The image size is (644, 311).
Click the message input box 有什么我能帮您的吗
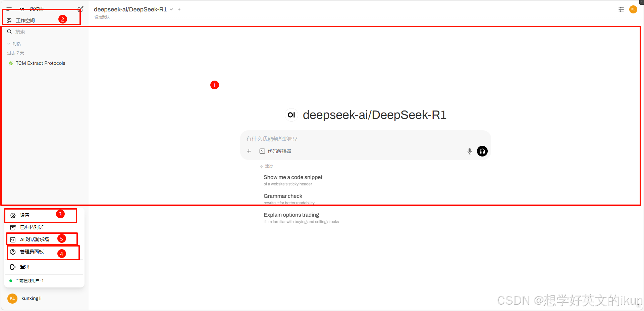[x=365, y=139]
